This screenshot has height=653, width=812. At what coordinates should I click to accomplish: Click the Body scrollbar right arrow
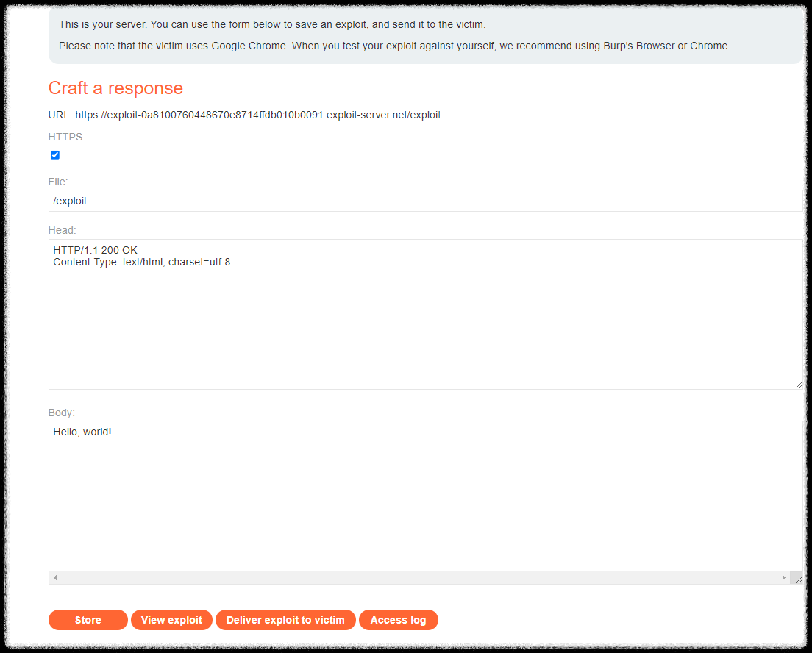pyautogui.click(x=783, y=577)
